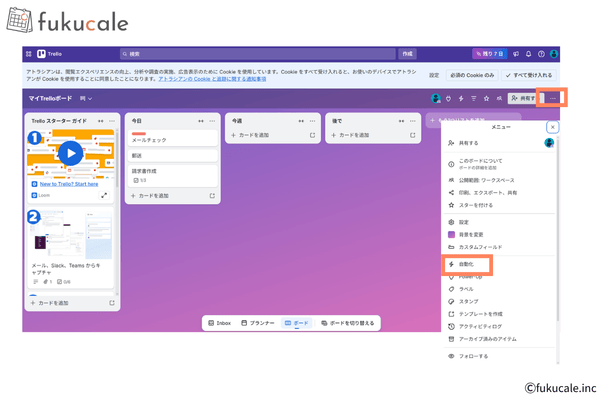Select the 背景を変更 purple color swatch
The height and width of the screenshot is (400, 600).
click(451, 233)
